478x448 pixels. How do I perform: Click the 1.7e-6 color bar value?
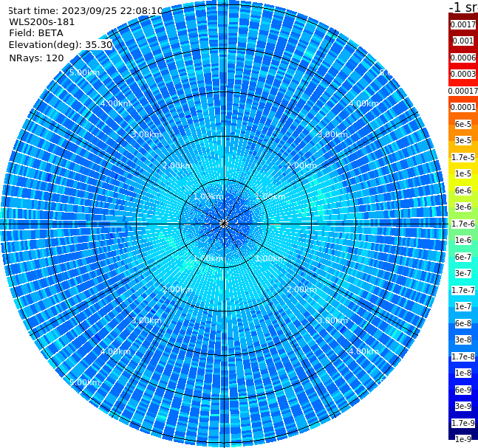[463, 224]
